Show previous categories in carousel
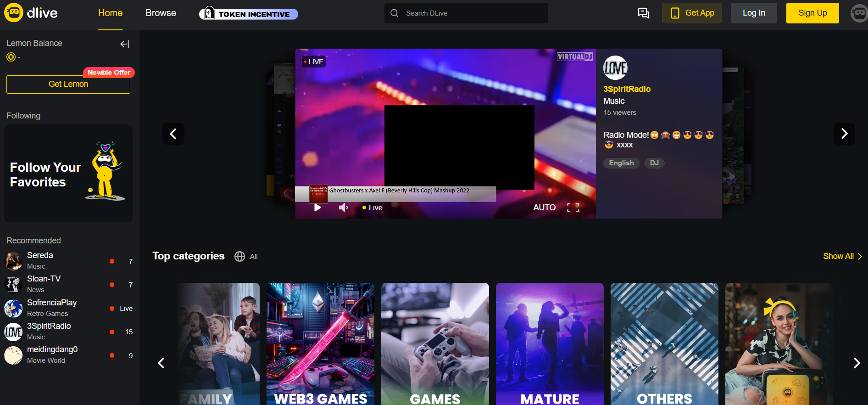This screenshot has width=868, height=405. coord(161,363)
